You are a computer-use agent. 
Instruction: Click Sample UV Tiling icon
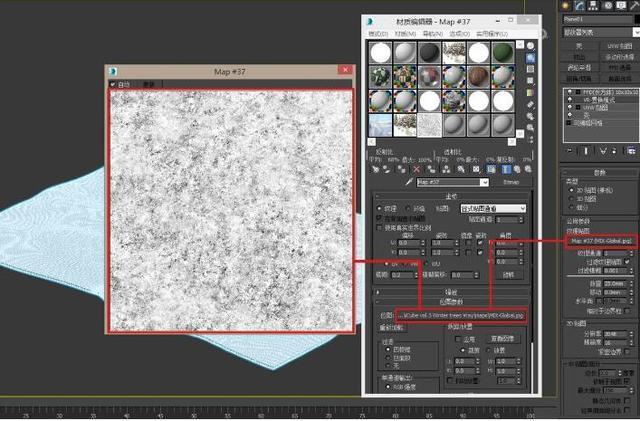530,81
